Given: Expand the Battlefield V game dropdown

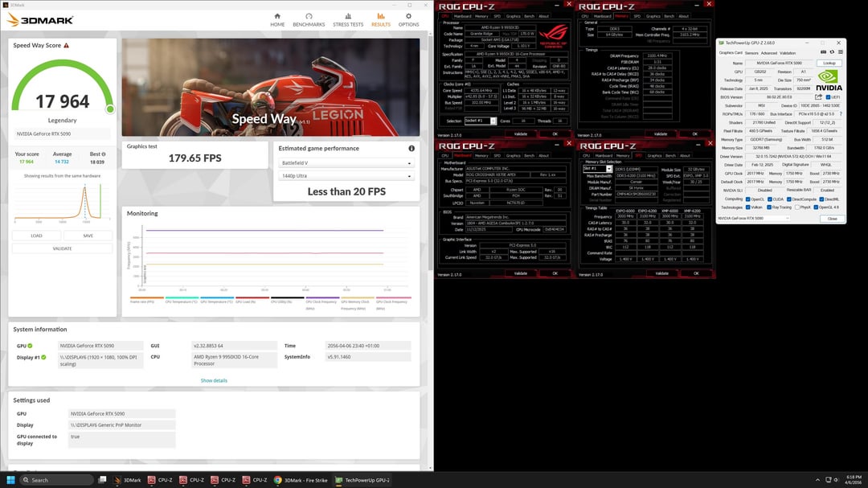Looking at the screenshot, I should [x=347, y=163].
